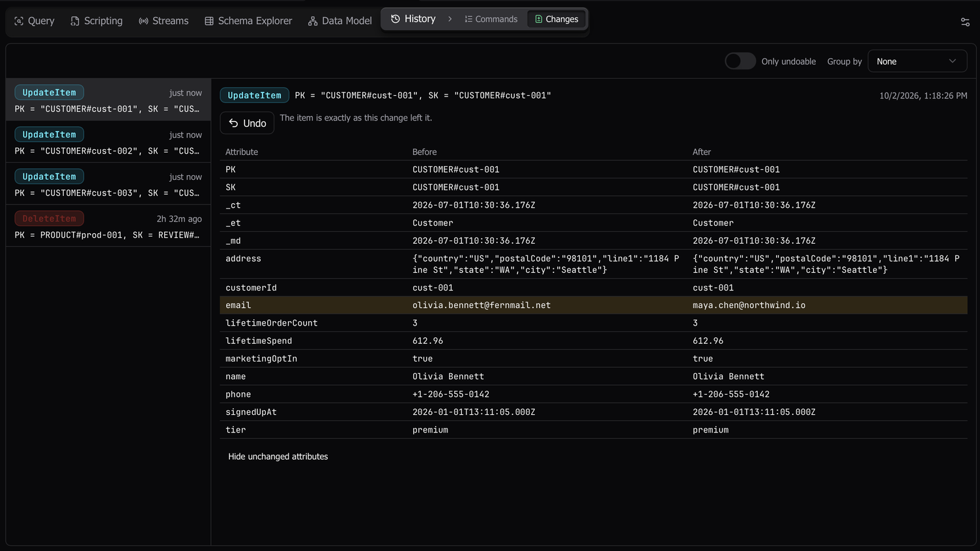Image resolution: width=980 pixels, height=551 pixels.
Task: Open the Streams tab
Action: pos(164,21)
